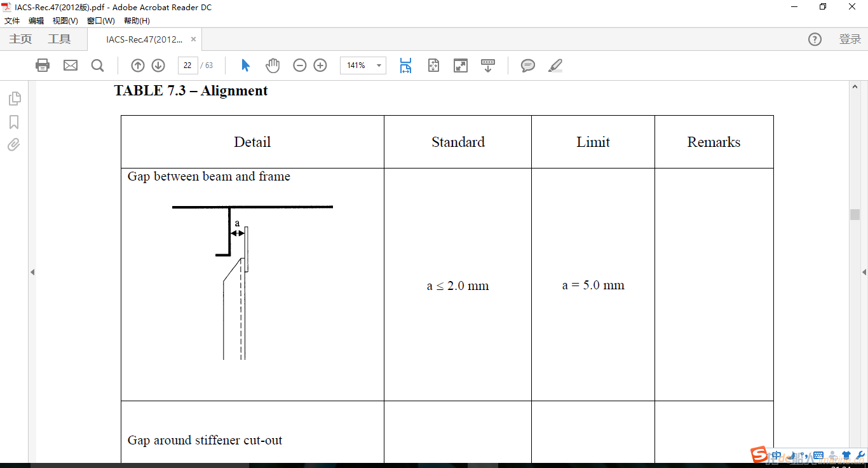Click the vertical scrollbar thumb

[855, 214]
